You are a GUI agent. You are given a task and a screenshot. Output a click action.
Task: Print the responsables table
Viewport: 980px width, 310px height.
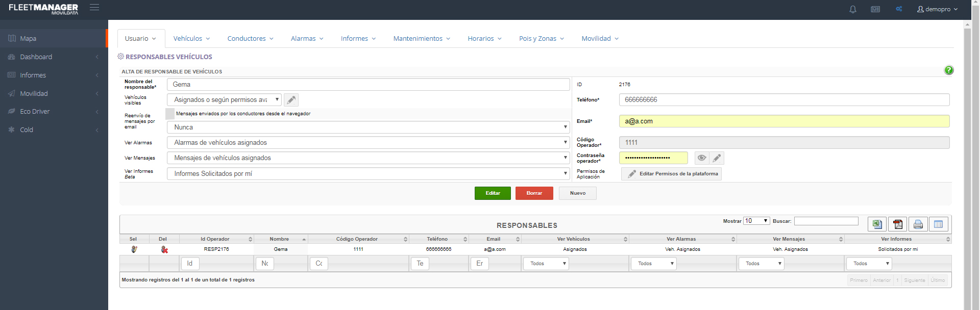pyautogui.click(x=918, y=224)
